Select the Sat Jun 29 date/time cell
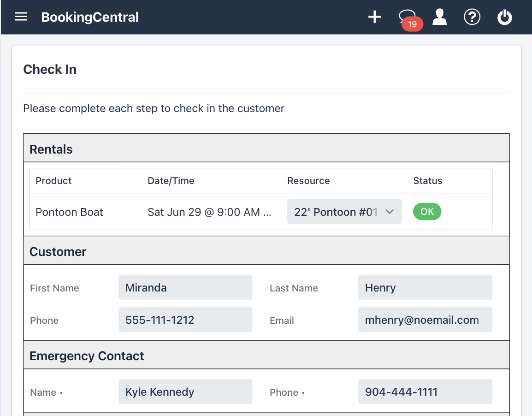 [209, 212]
